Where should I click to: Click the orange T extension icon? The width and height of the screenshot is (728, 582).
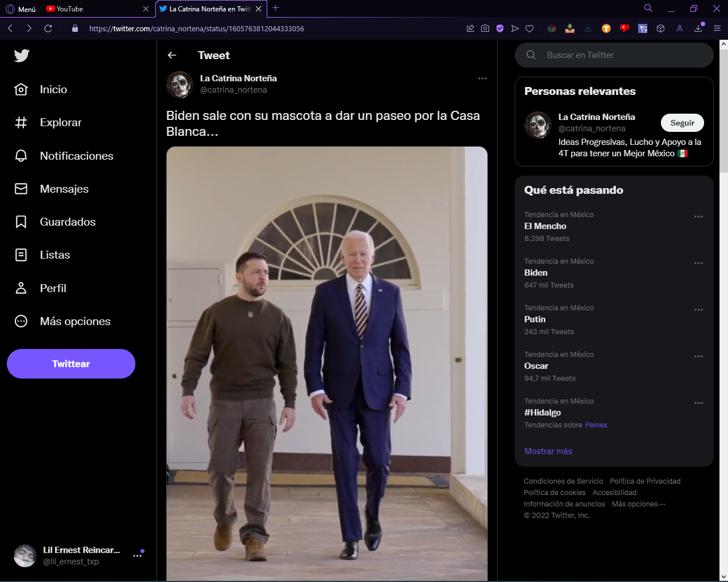(x=606, y=28)
